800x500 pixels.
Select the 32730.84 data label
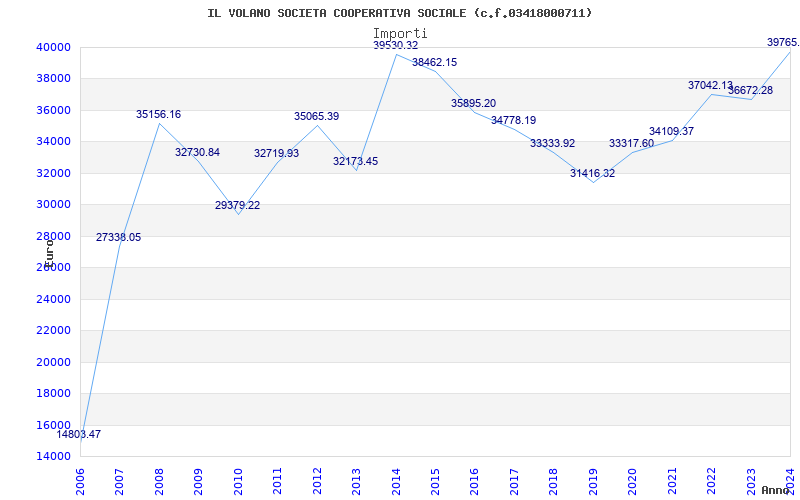point(197,152)
